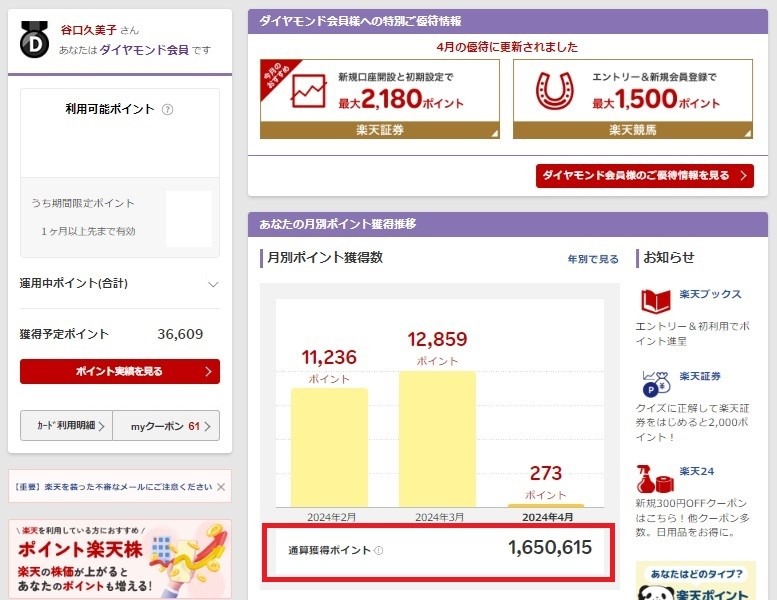Viewport: 777px width, 600px height.
Task: Open カード利用明細 button
Action: pos(66,426)
